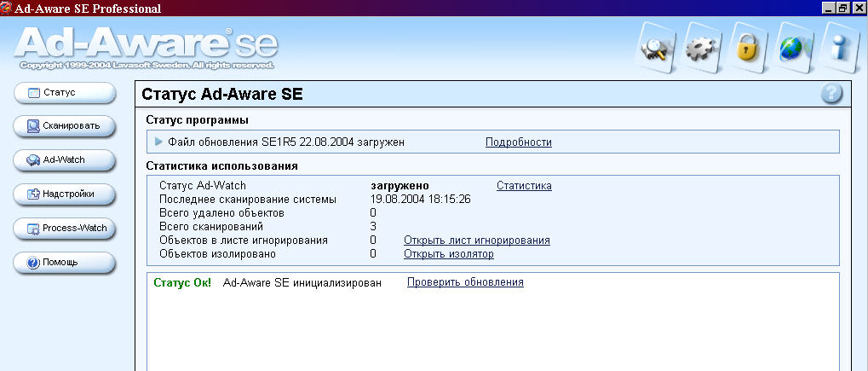Click the 'Статус Ad-Watch' label
Screen dimensions: 868x371
point(203,186)
